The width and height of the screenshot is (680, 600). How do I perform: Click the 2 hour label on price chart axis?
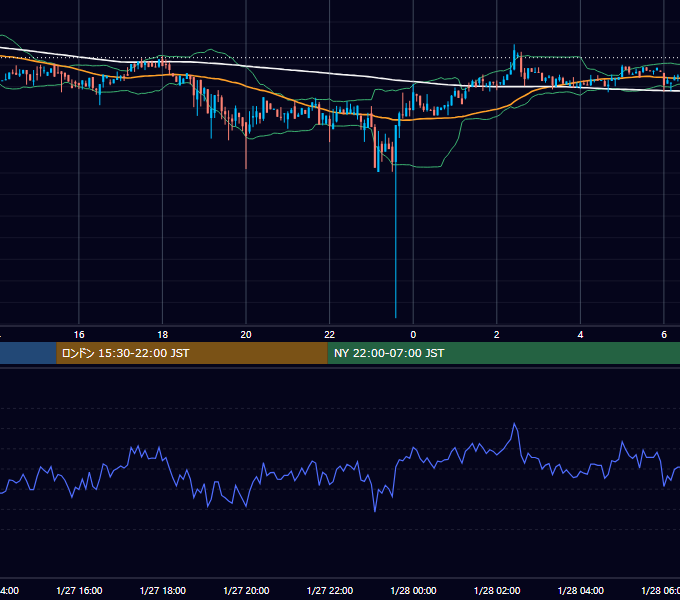(x=497, y=335)
